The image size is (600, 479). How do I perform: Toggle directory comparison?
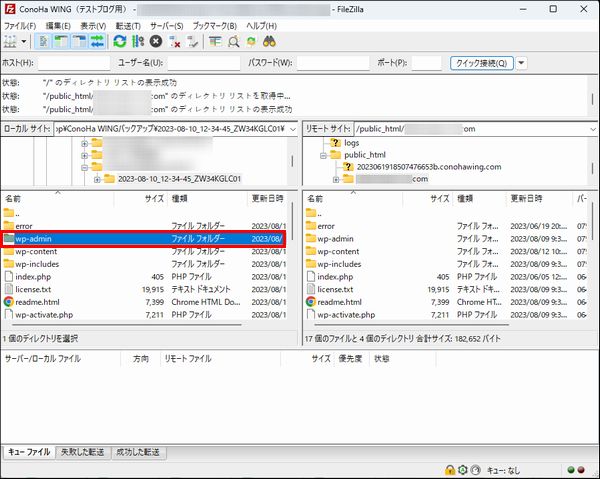tap(233, 41)
